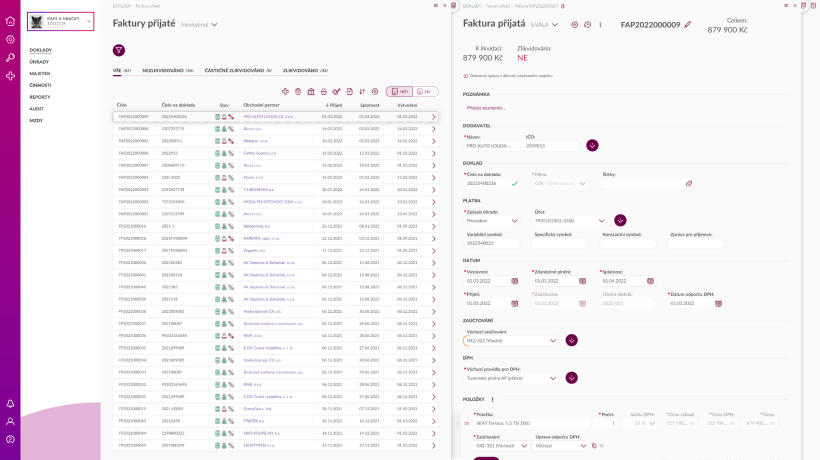Click the up-down sort arrows icon
This screenshot has height=460, width=820.
(x=362, y=91)
